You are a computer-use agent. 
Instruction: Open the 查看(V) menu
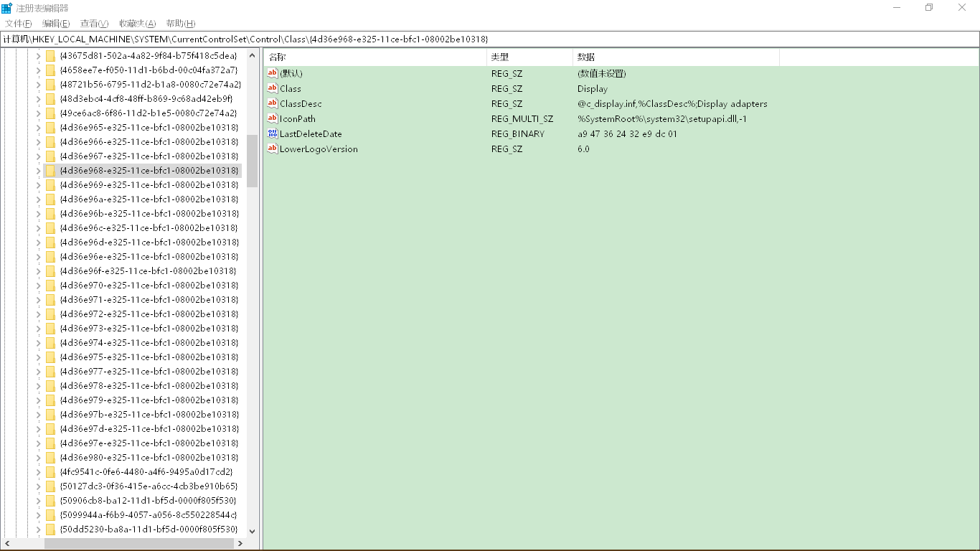click(95, 24)
